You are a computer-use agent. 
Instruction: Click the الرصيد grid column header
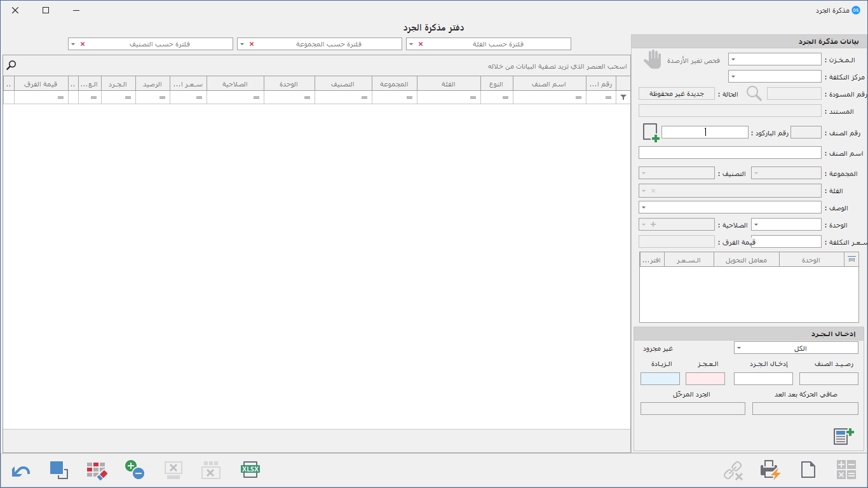[153, 84]
